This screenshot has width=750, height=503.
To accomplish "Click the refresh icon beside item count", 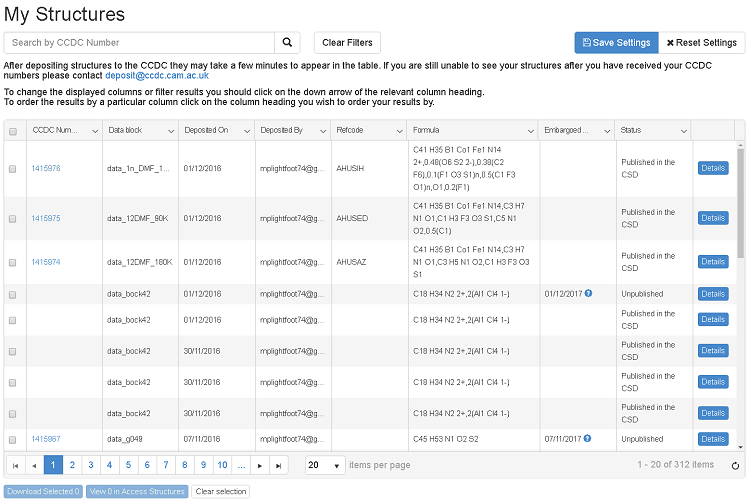I will click(x=735, y=465).
